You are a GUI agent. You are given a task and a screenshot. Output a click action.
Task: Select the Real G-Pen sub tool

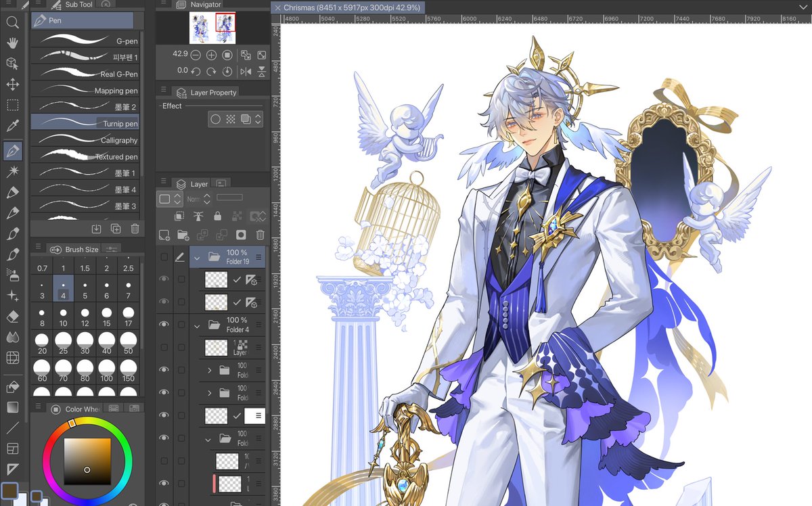tap(86, 74)
